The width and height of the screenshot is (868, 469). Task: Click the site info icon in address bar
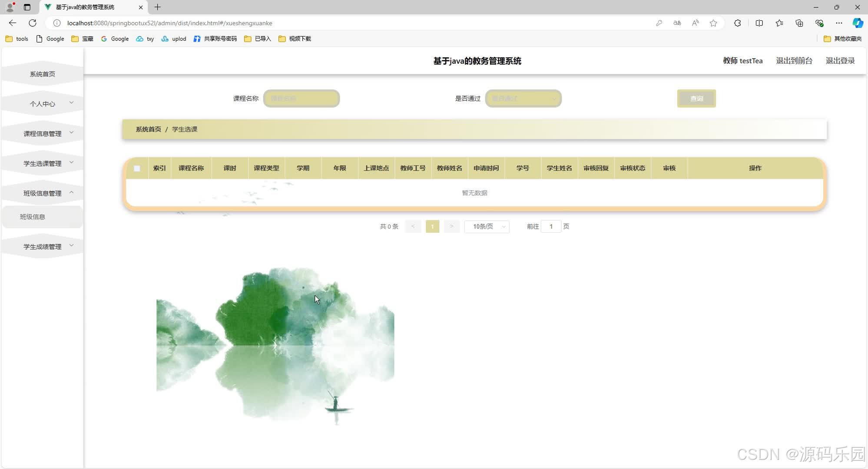tap(56, 23)
